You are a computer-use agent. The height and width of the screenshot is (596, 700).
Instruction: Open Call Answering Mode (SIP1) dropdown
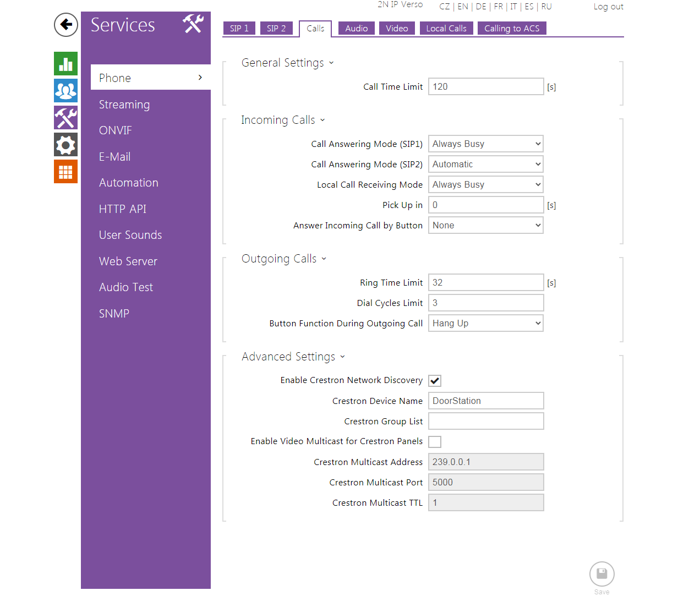tap(485, 144)
